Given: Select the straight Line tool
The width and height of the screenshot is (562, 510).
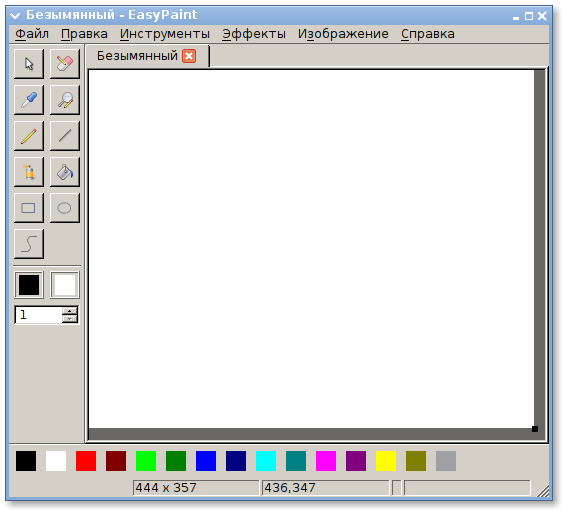Looking at the screenshot, I should pos(65,136).
